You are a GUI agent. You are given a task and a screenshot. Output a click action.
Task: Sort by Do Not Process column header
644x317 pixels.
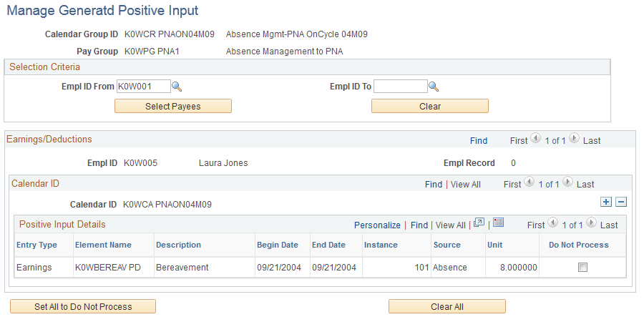point(579,245)
